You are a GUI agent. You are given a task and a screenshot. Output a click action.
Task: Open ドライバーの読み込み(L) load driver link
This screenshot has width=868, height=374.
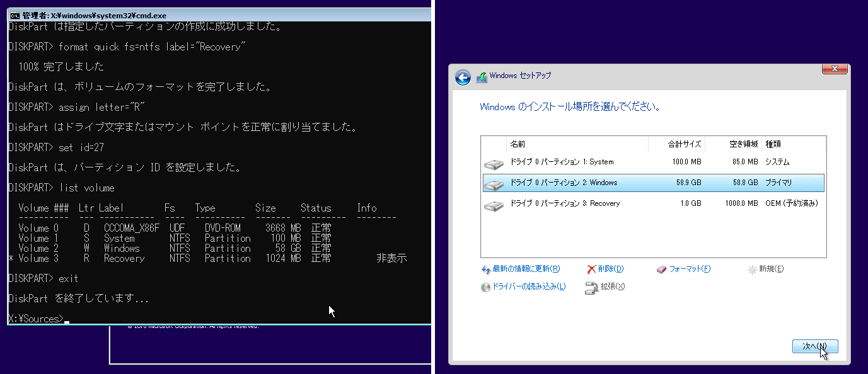click(x=529, y=287)
